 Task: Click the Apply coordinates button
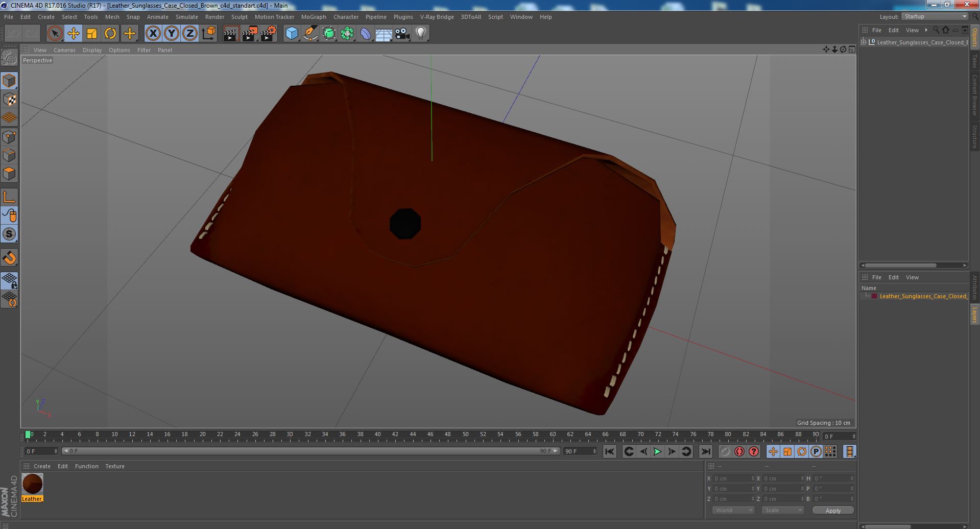[x=833, y=510]
